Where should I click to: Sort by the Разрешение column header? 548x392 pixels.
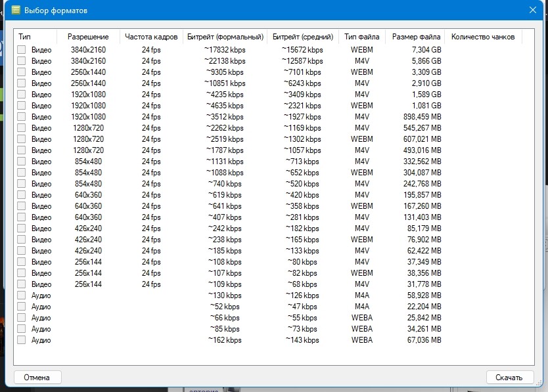(88, 37)
